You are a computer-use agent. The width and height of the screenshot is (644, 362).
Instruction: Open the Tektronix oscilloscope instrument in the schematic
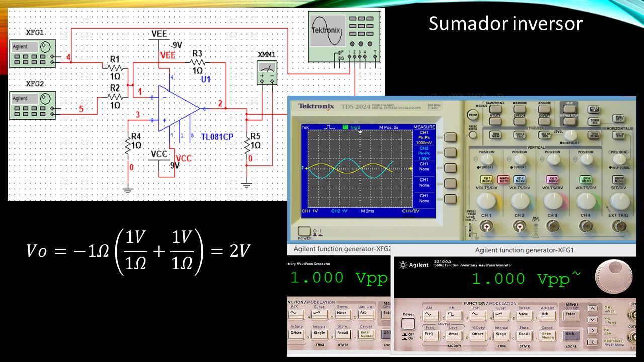[344, 37]
